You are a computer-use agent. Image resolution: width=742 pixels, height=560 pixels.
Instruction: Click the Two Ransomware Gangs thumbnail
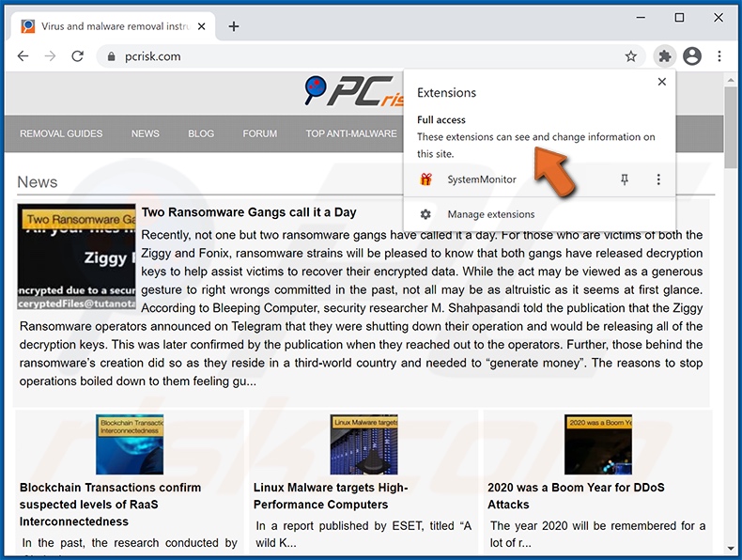point(77,257)
